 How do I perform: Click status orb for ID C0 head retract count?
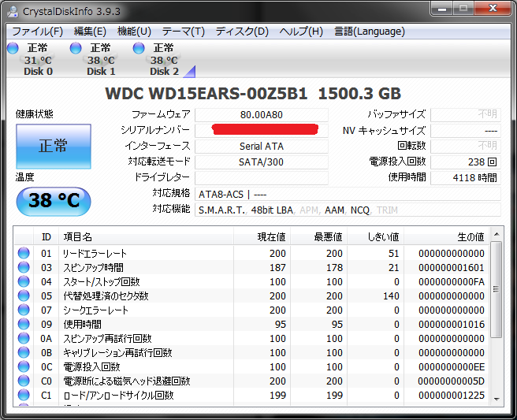click(x=24, y=381)
